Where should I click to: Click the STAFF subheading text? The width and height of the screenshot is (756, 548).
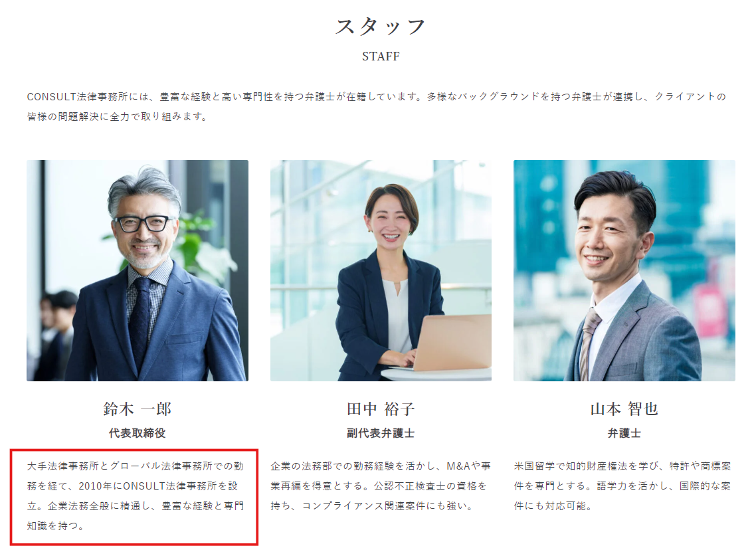(x=381, y=56)
